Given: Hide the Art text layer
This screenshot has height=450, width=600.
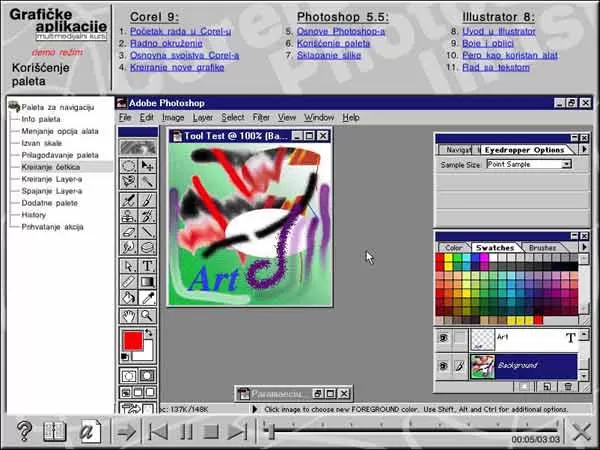Looking at the screenshot, I should click(x=443, y=338).
